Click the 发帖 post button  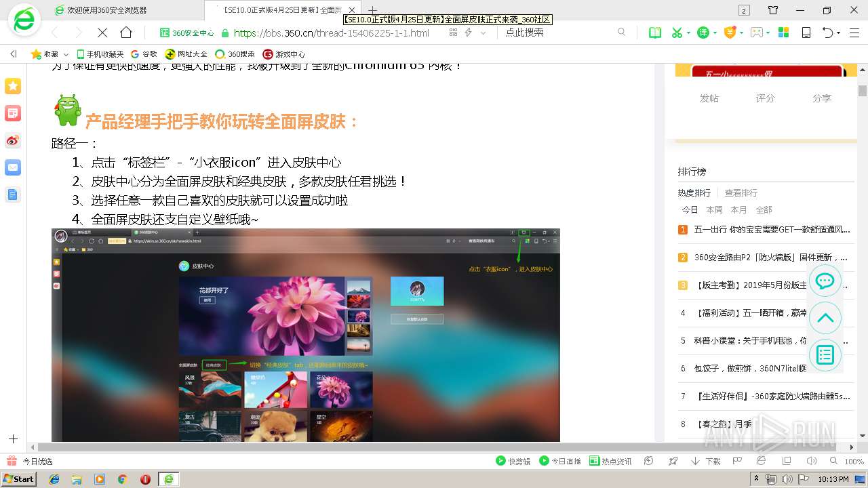[709, 98]
